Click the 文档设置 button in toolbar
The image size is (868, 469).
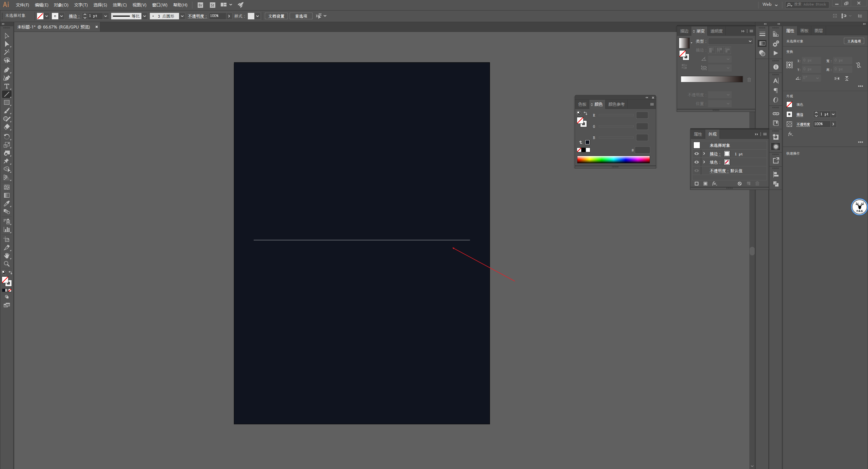tap(277, 16)
